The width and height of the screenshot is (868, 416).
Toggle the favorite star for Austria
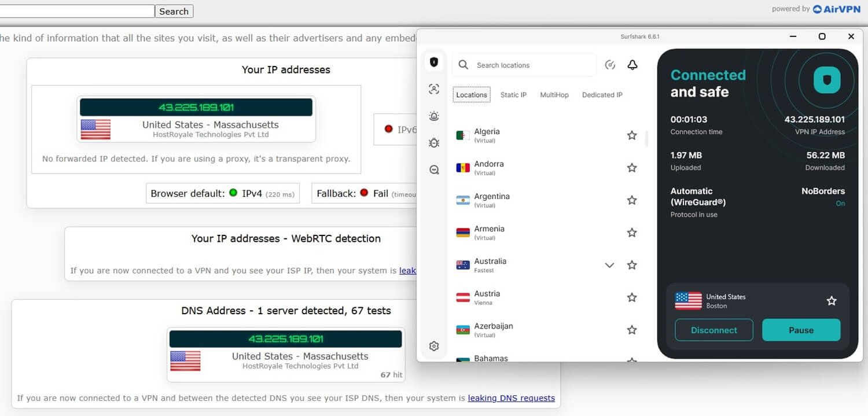(632, 297)
